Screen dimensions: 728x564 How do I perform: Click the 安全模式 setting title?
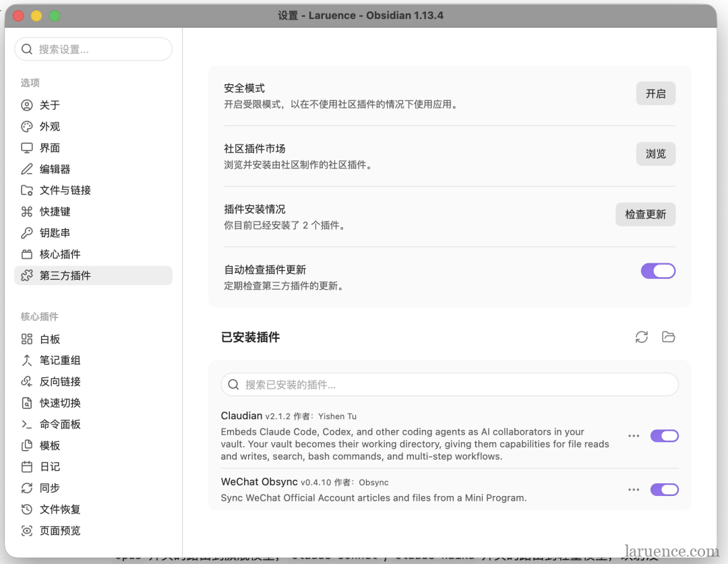point(244,88)
